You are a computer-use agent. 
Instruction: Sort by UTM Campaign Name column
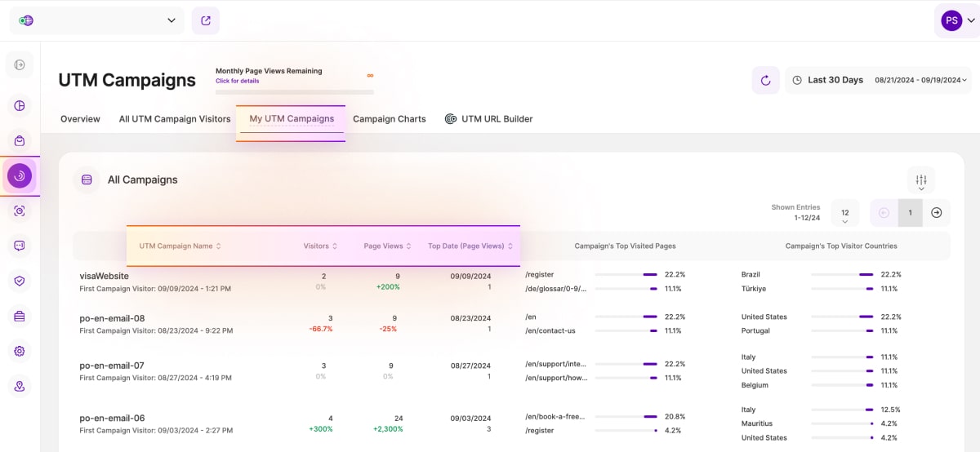click(x=180, y=246)
